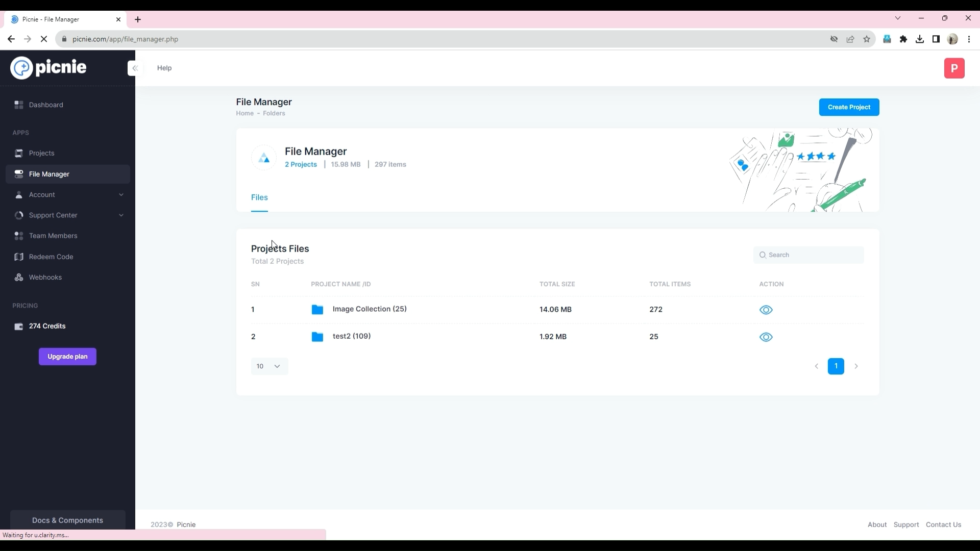This screenshot has width=980, height=551.
Task: View test2 project with eye icon
Action: (x=766, y=337)
